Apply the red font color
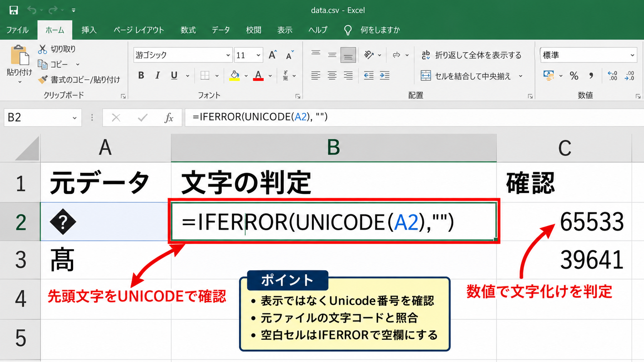The image size is (644, 362). pyautogui.click(x=258, y=75)
